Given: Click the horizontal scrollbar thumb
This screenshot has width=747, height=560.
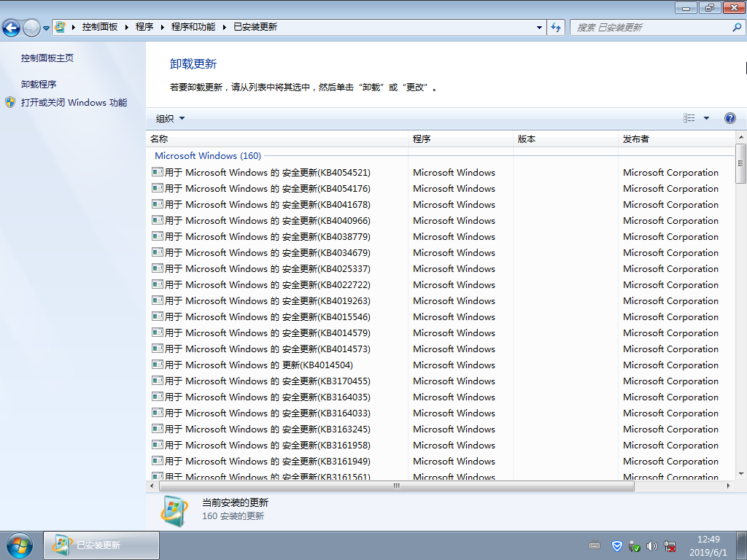Looking at the screenshot, I should coord(396,486).
